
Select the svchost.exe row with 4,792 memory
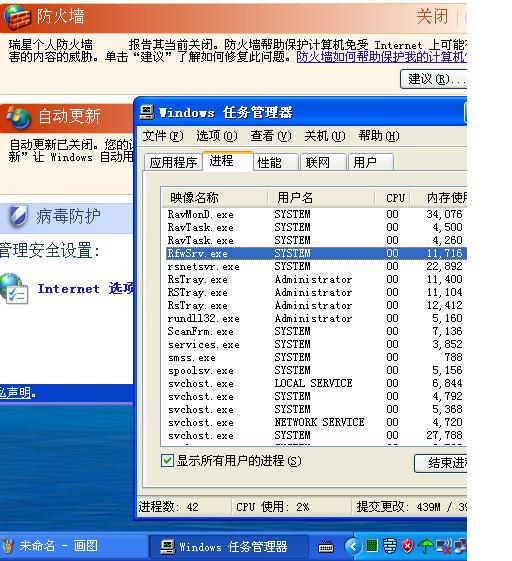315,396
